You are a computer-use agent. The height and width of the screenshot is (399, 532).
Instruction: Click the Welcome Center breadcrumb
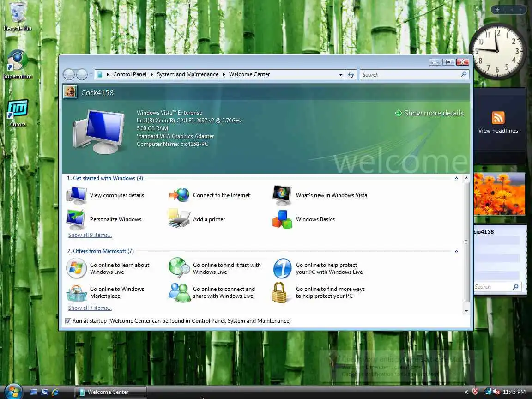point(249,74)
